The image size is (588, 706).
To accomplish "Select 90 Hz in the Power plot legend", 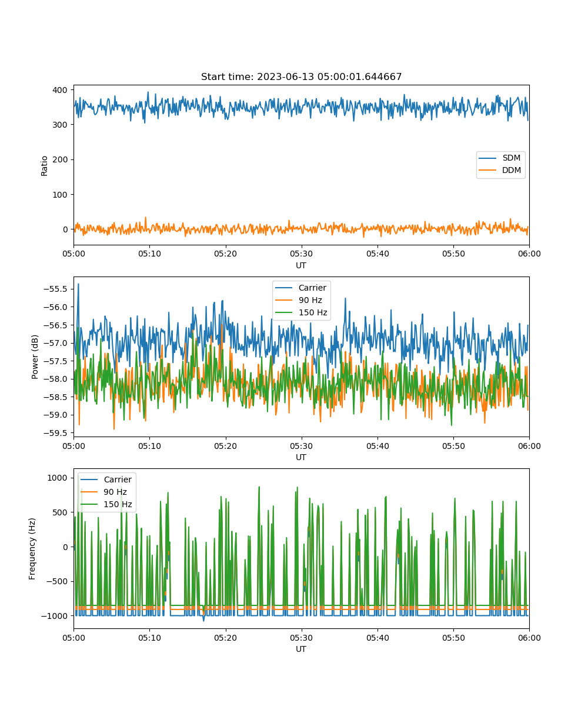I will [x=310, y=300].
